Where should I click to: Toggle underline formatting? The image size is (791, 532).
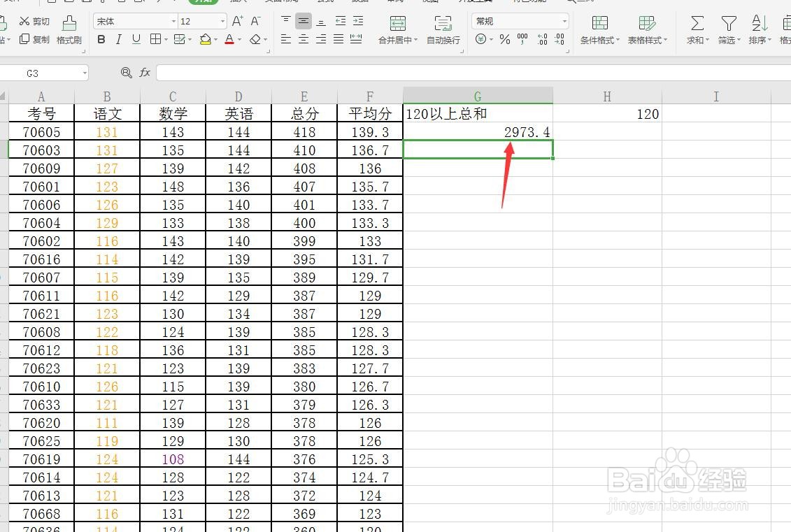pyautogui.click(x=136, y=39)
